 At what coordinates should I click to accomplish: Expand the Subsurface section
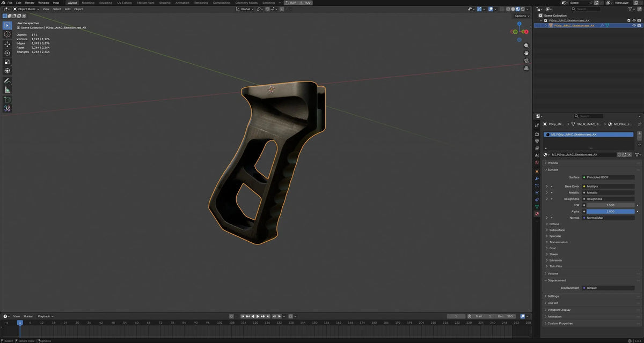coord(557,230)
